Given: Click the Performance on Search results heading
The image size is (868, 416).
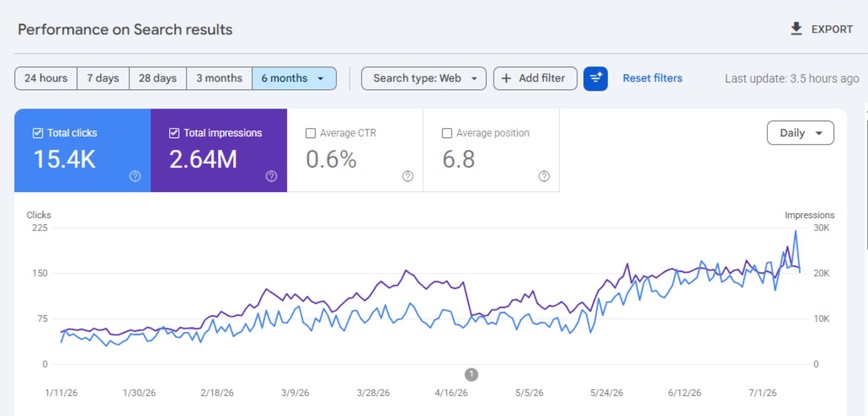Looking at the screenshot, I should click(125, 30).
